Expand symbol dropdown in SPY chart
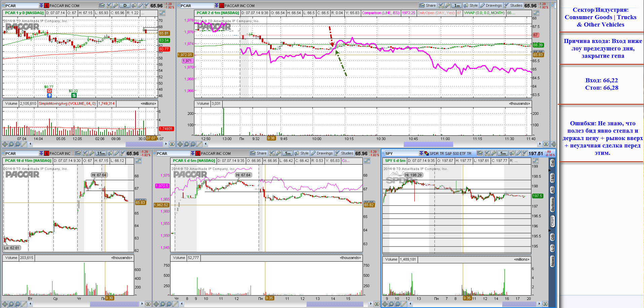The width and height of the screenshot is (644, 308). coord(421,153)
